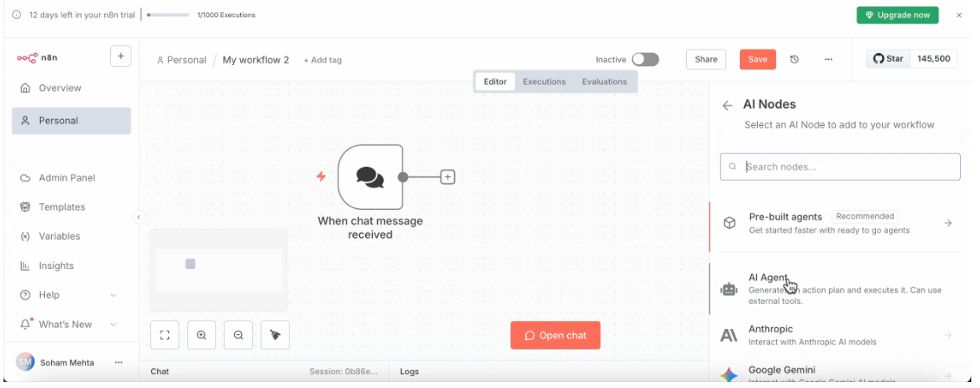Click the What's New bell icon
This screenshot has height=388, width=980.
pyautogui.click(x=26, y=324)
